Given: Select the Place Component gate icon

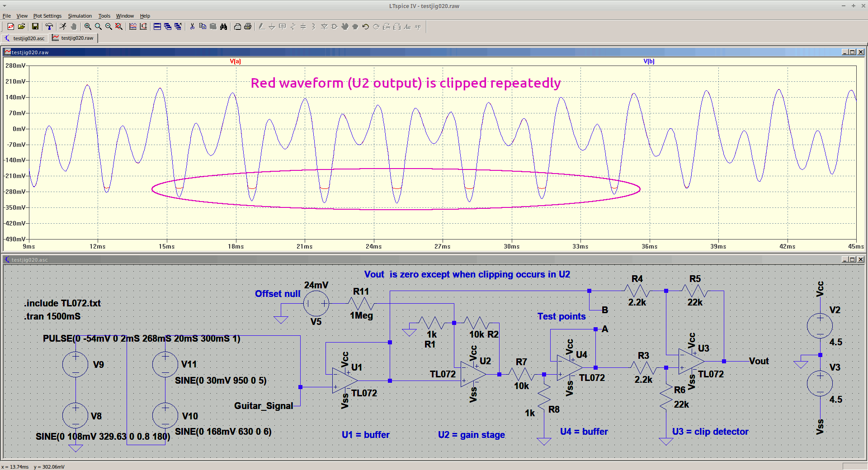Looking at the screenshot, I should coord(335,27).
